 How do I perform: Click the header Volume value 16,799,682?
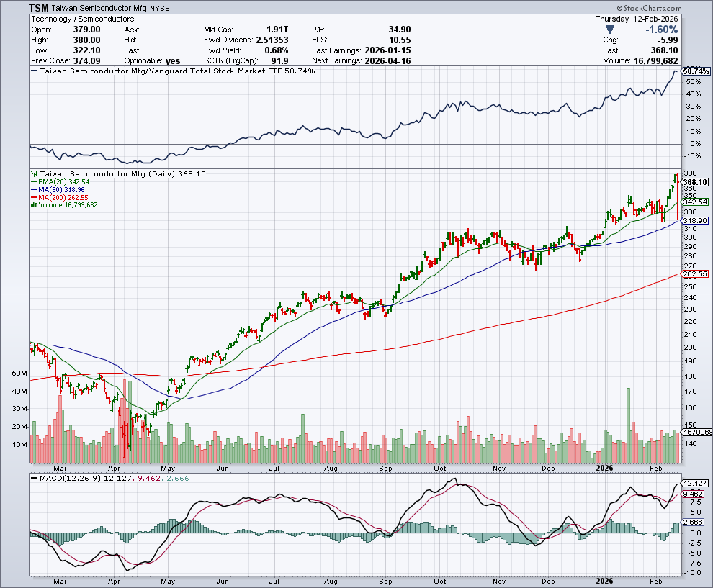coord(655,61)
